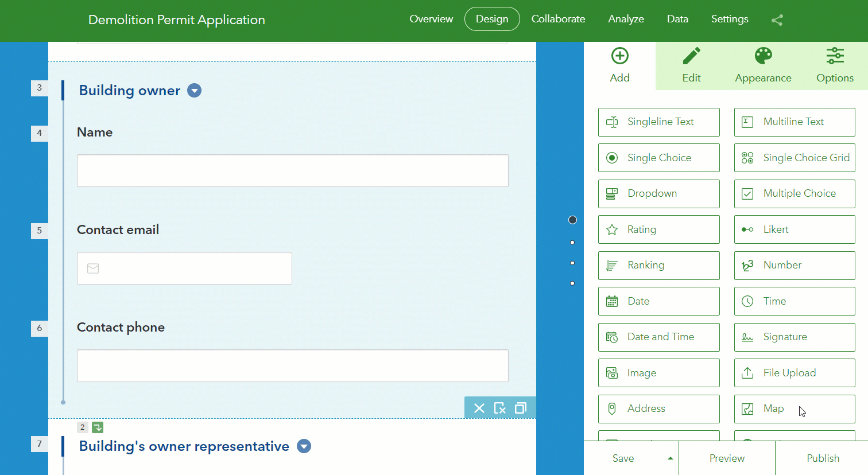The image size is (868, 475).
Task: Add a Date question
Action: 658,301
